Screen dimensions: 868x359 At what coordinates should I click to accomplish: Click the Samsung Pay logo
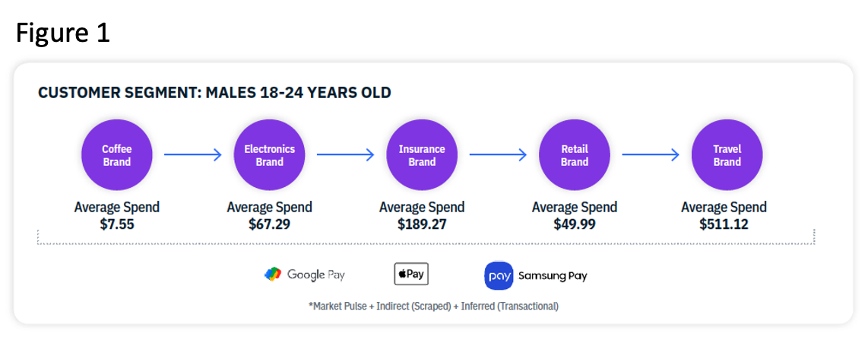(536, 275)
